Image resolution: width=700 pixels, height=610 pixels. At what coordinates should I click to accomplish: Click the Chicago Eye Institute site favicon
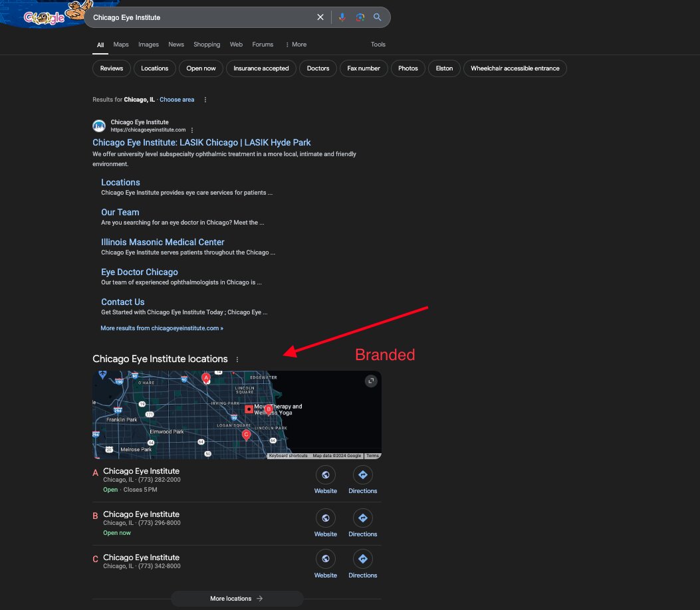98,126
